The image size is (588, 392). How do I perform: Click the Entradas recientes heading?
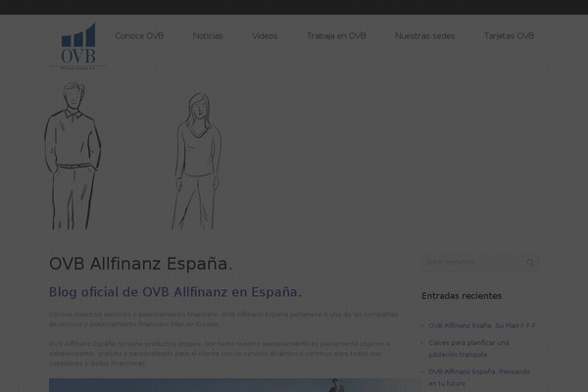[462, 296]
